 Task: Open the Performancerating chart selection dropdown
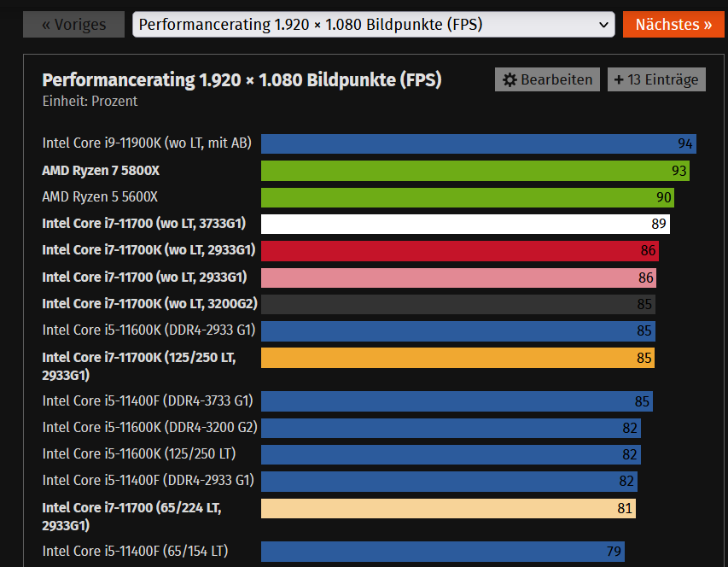click(373, 24)
